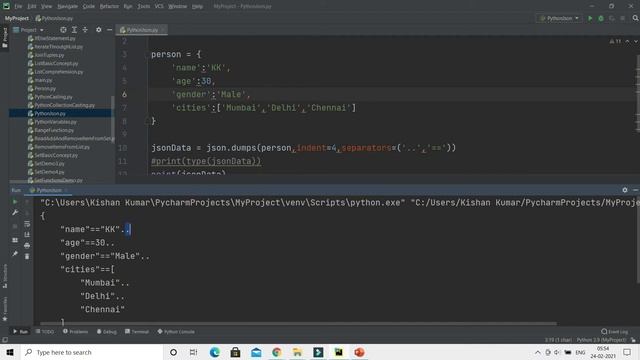The image size is (640, 360).
Task: Open Chrome from taskbar
Action: click(x=276, y=352)
